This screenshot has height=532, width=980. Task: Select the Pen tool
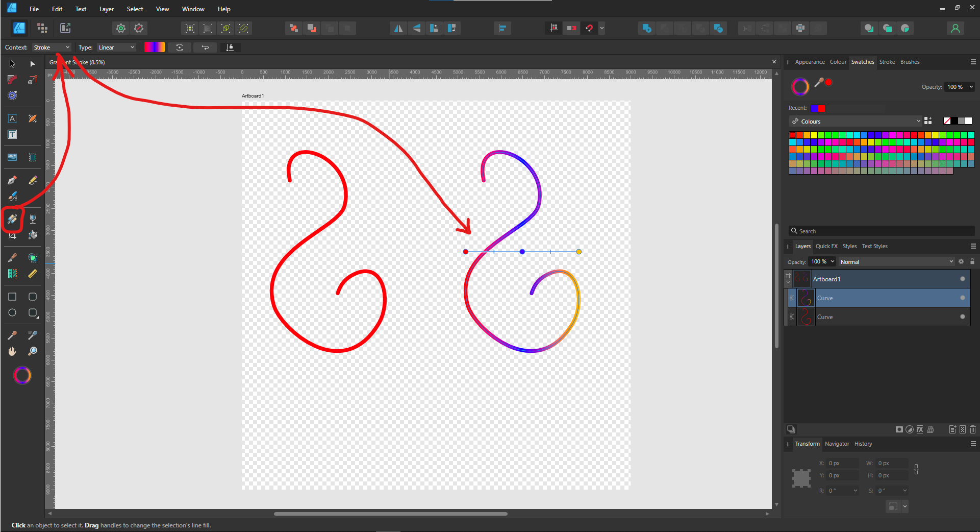coord(12,180)
